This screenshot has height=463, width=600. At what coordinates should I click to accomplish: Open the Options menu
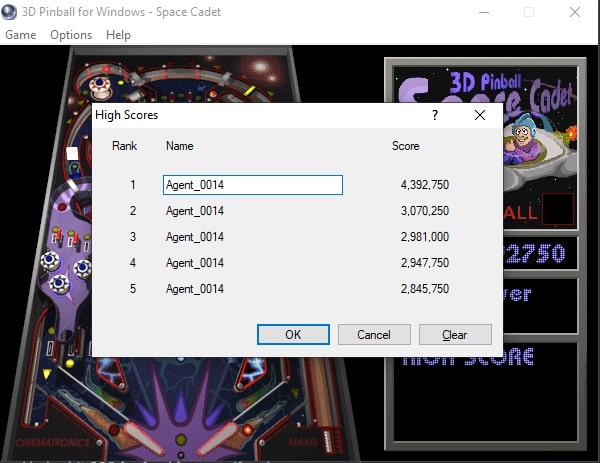[x=71, y=35]
